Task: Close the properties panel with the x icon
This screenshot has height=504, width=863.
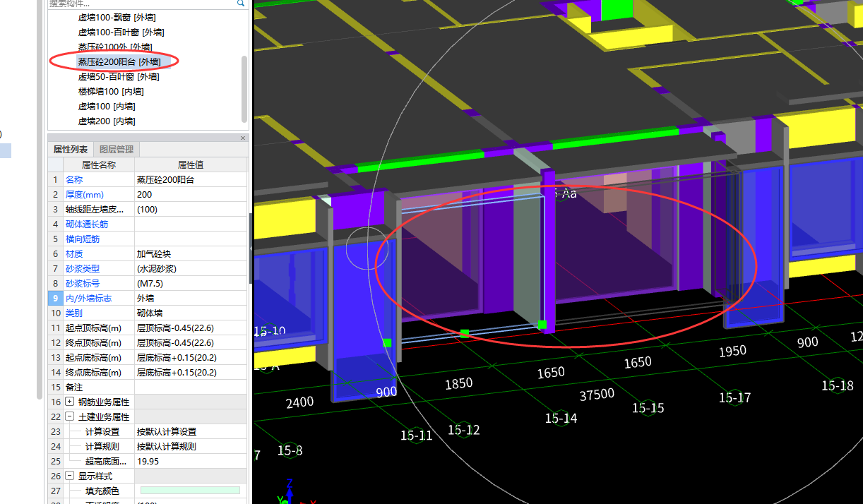Action: pos(243,138)
